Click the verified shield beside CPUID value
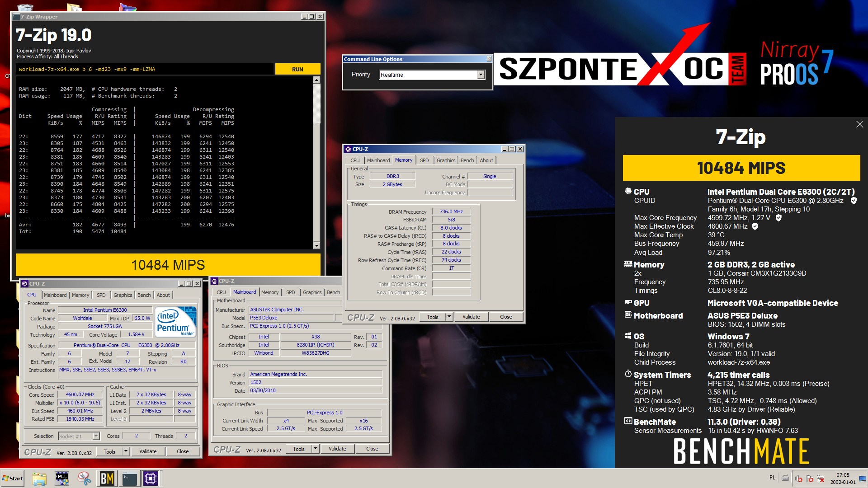The width and height of the screenshot is (868, 488). click(854, 201)
